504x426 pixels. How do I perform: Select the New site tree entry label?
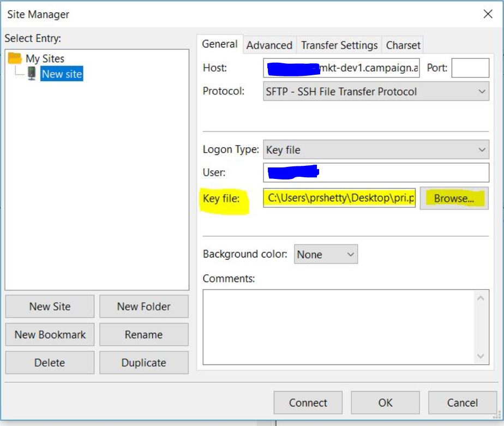[62, 74]
